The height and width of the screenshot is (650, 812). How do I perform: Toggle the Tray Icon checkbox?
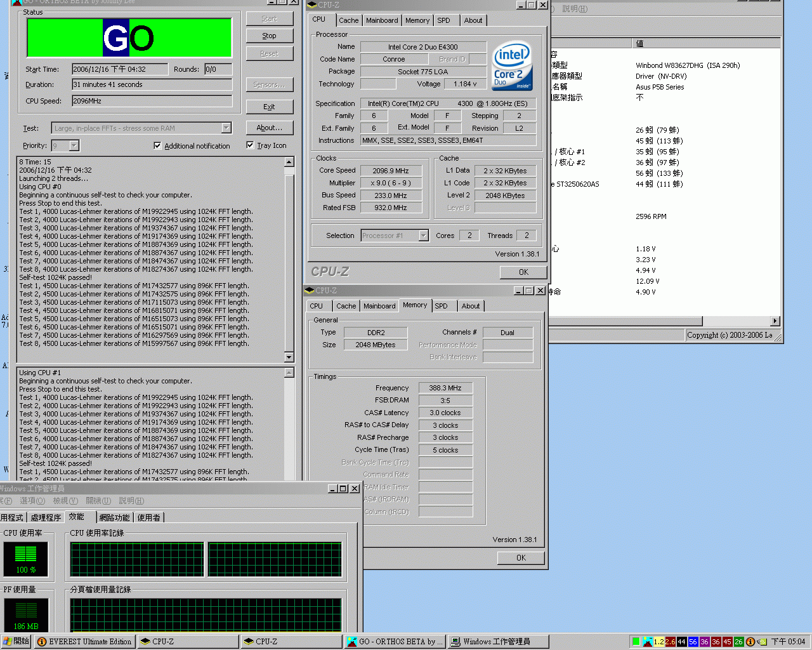pos(250,145)
